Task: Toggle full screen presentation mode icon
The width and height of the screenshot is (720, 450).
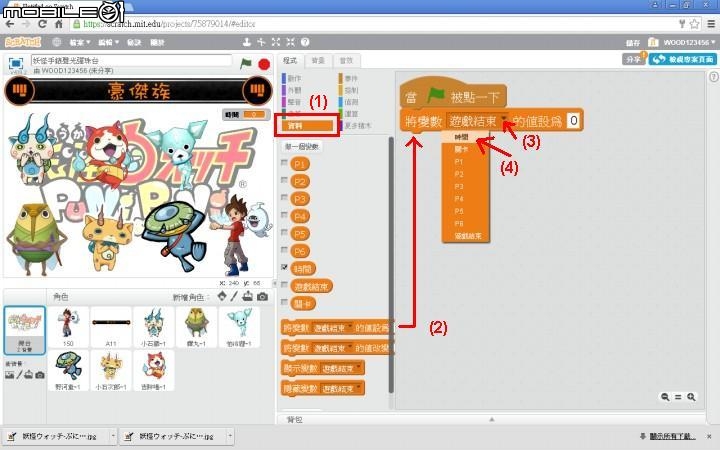Action: tap(16, 63)
